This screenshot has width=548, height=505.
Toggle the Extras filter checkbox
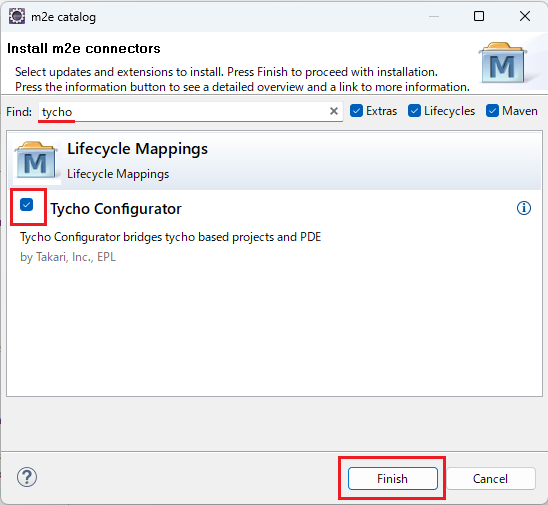(356, 111)
